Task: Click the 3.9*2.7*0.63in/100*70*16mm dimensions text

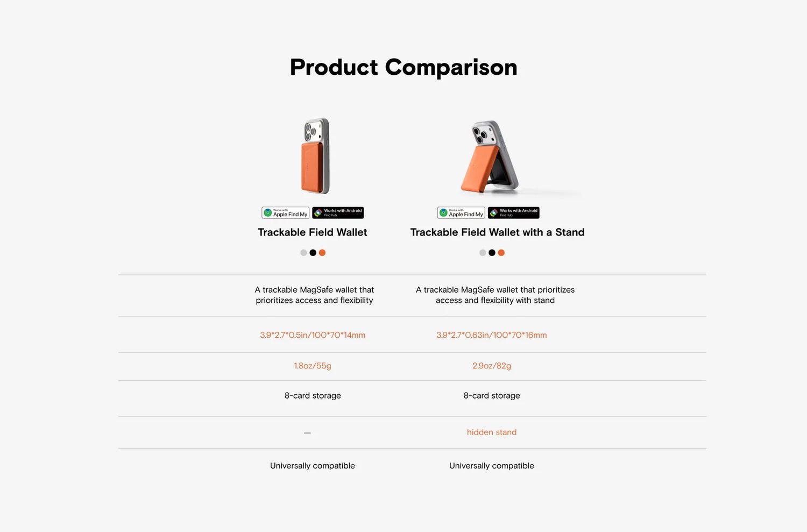Action: (x=492, y=335)
